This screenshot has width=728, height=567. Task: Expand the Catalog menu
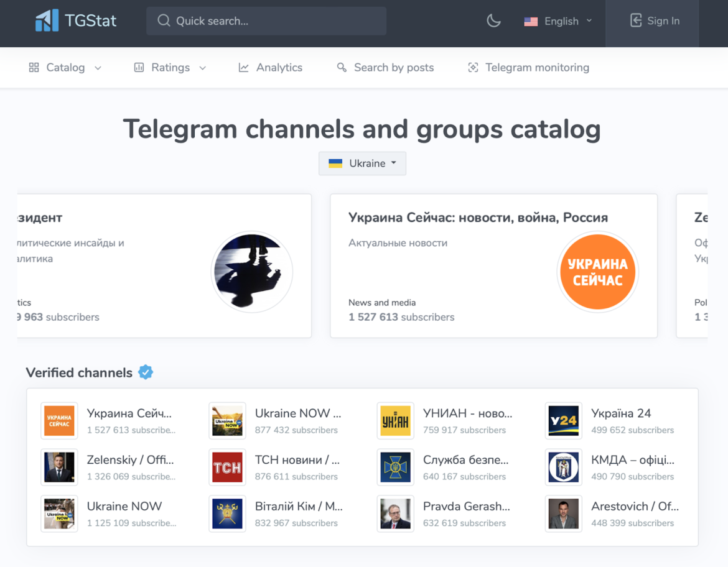[x=65, y=67]
